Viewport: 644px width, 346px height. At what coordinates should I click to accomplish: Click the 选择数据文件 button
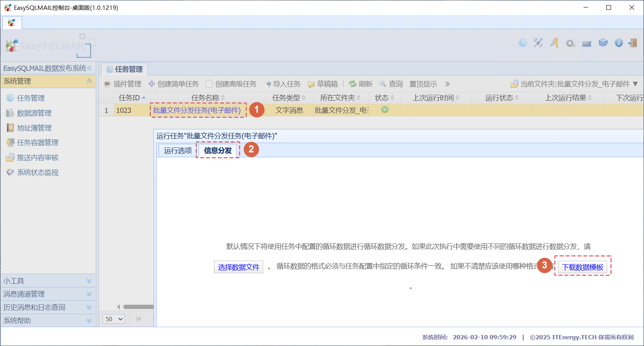click(x=238, y=267)
